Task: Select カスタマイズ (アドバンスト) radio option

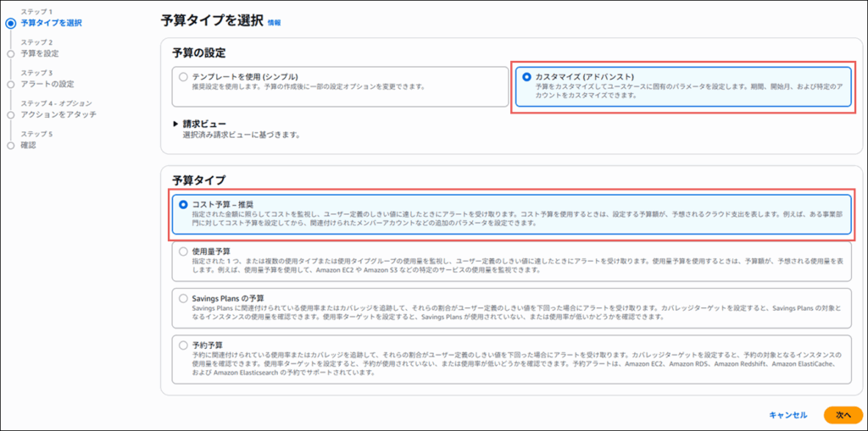Action: pyautogui.click(x=527, y=76)
